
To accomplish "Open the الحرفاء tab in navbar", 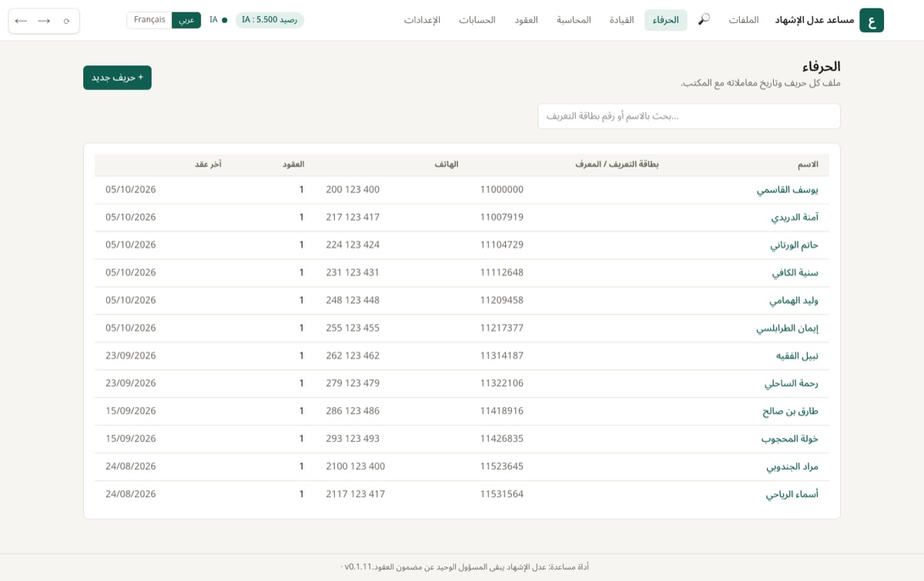I will (665, 20).
